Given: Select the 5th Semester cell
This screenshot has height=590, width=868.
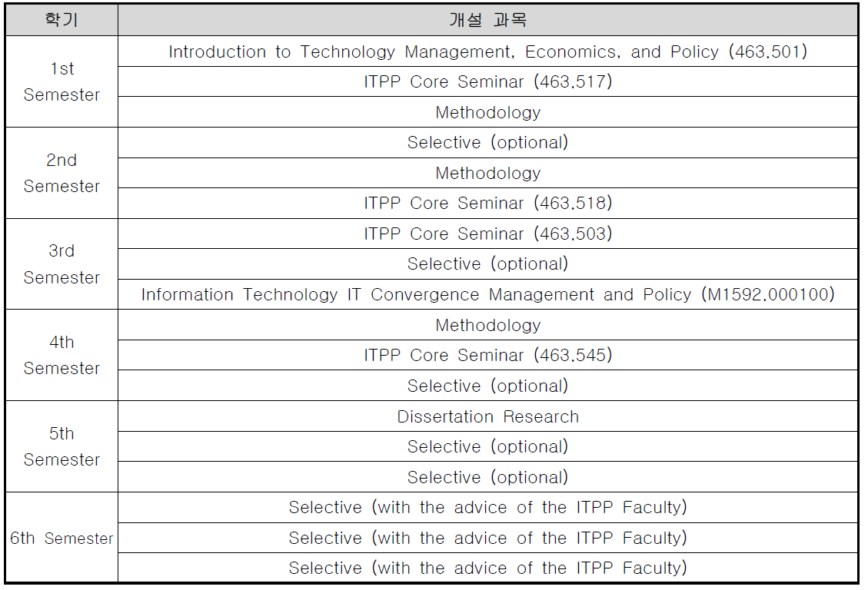Looking at the screenshot, I should pos(62,446).
